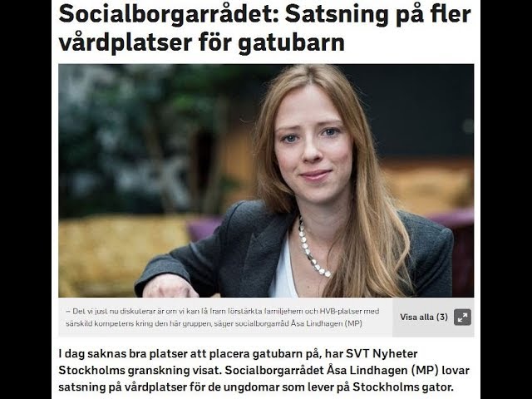Screen dimensions: 532x399
Task: Click the black letterbox bar on the right
Action: pyautogui.click(x=506, y=199)
